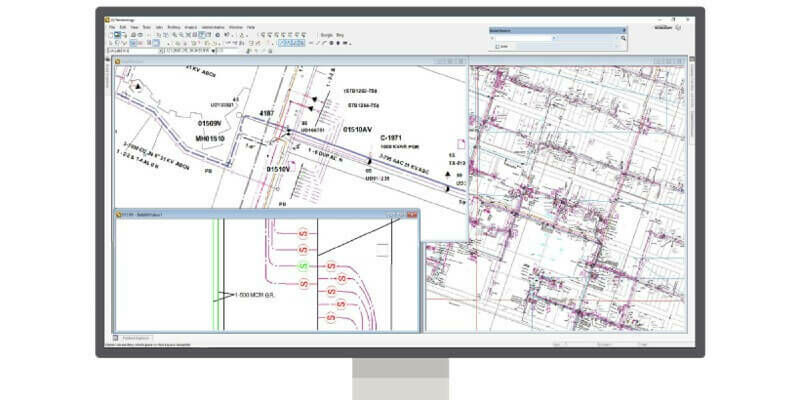Click the 1-500 MCM G.R. label
Screen dimensions: 800x400
pos(254,295)
